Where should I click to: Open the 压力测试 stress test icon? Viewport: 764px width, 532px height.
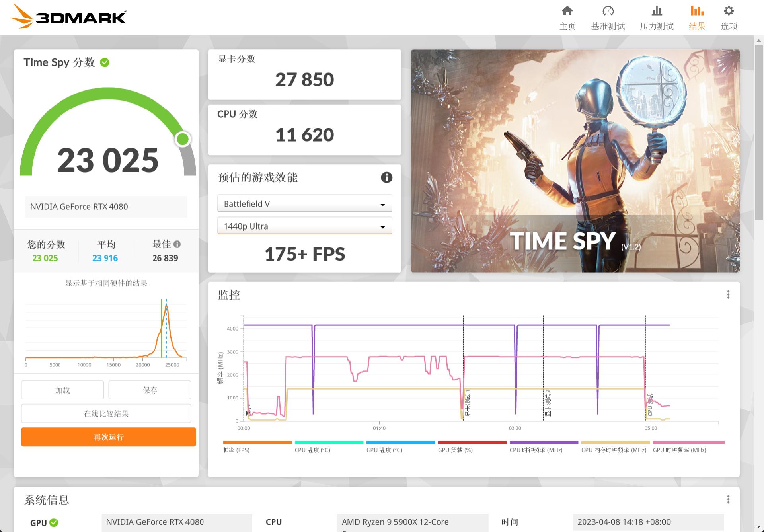point(657,11)
